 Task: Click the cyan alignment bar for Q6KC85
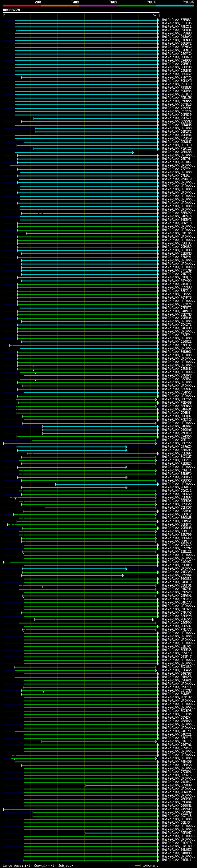[74, 152]
